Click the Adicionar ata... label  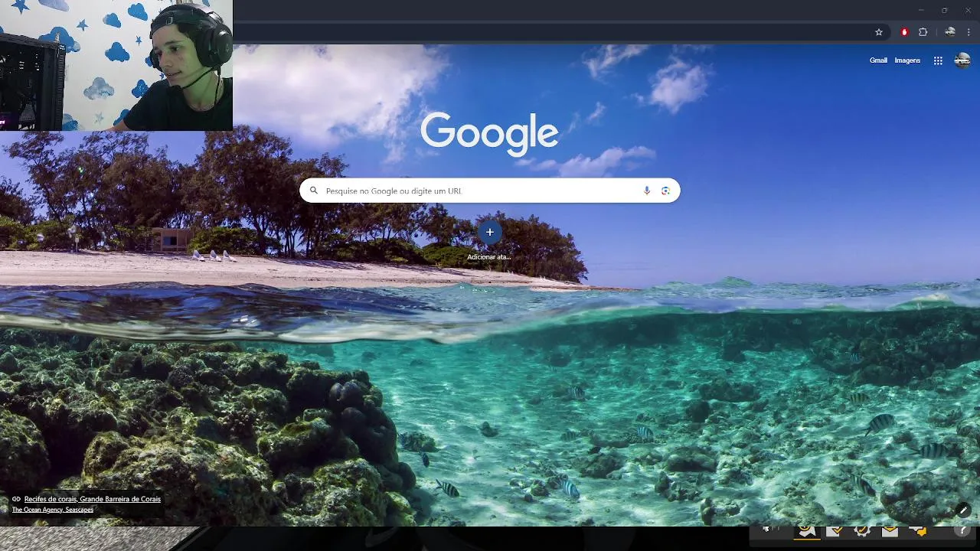tap(489, 257)
